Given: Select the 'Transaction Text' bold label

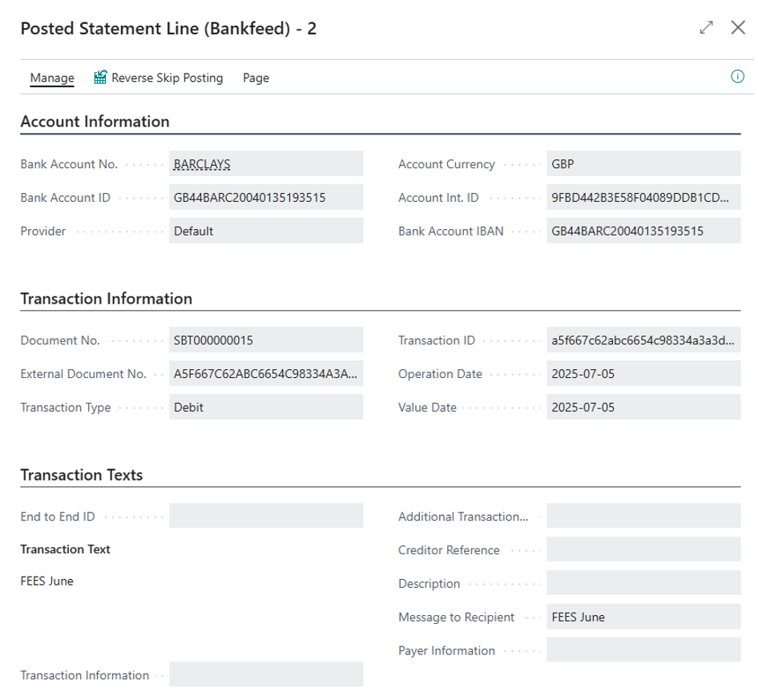Looking at the screenshot, I should tap(65, 549).
